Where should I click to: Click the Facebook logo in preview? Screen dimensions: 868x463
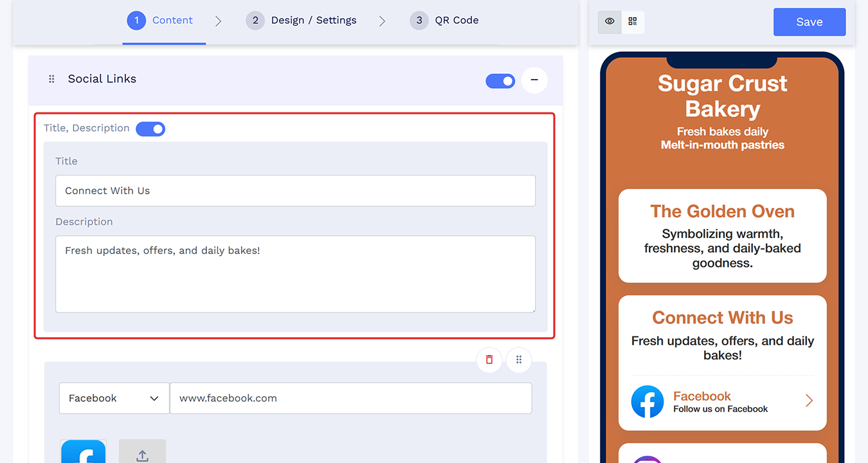(647, 402)
